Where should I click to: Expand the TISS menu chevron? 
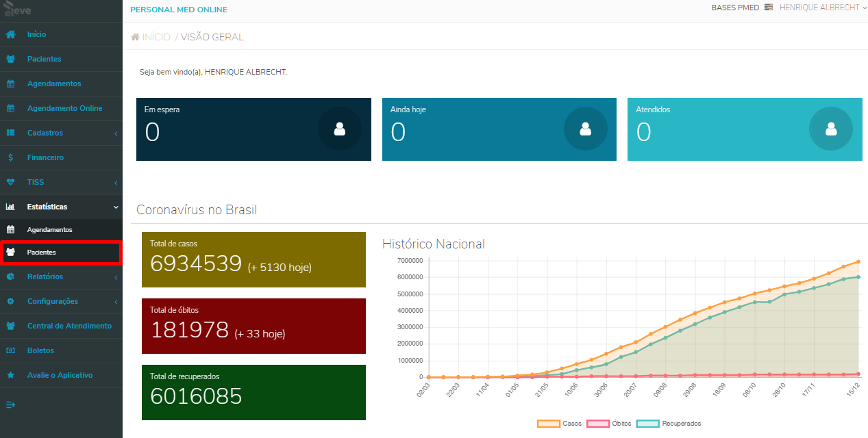coord(116,183)
